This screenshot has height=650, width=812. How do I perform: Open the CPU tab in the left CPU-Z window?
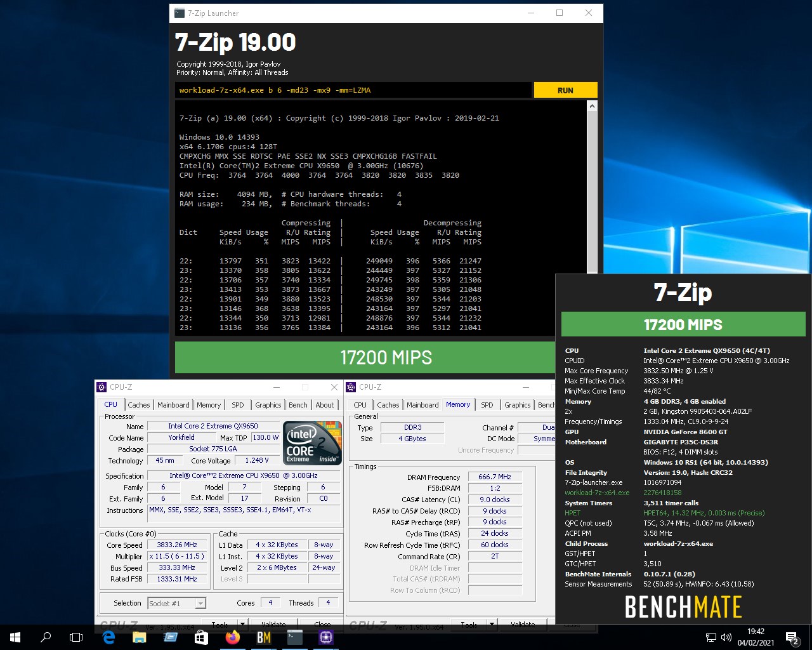[111, 404]
